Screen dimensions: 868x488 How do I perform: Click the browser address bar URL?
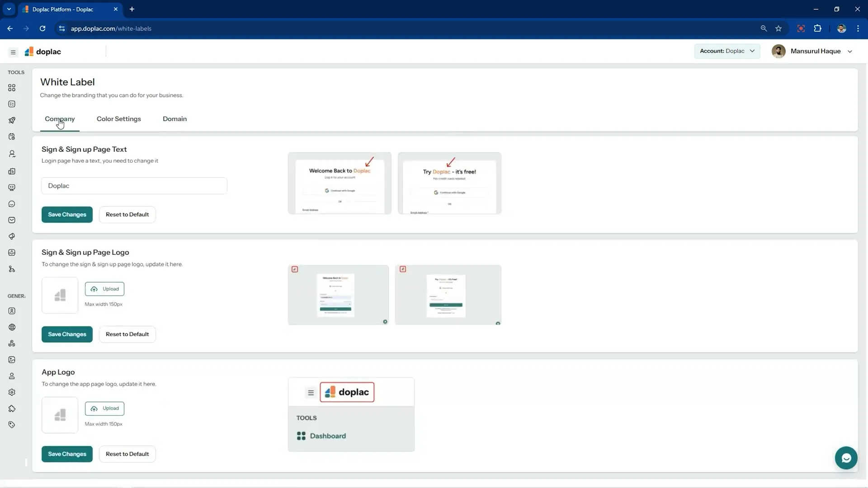pyautogui.click(x=111, y=28)
